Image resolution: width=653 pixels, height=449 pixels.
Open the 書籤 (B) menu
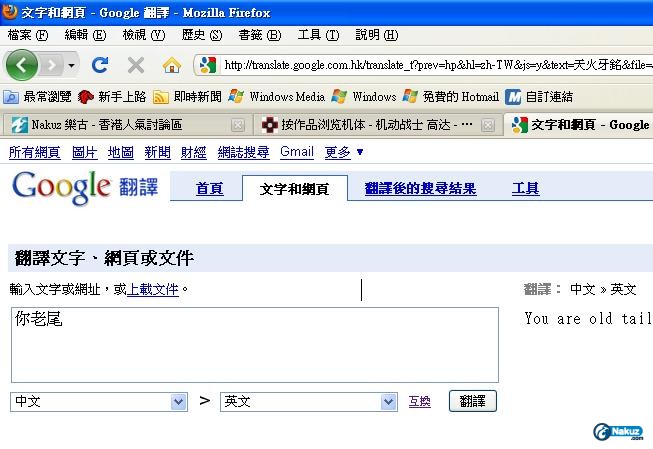click(x=260, y=35)
